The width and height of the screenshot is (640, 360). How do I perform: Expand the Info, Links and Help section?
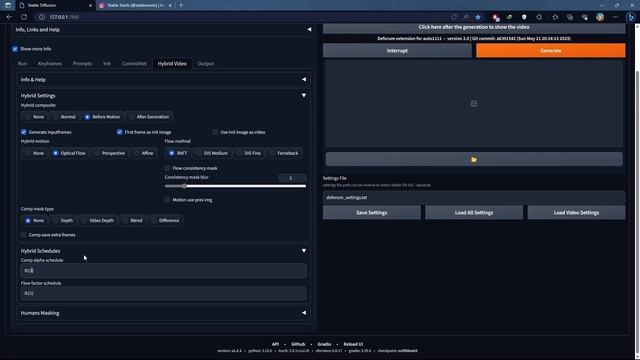(162, 29)
